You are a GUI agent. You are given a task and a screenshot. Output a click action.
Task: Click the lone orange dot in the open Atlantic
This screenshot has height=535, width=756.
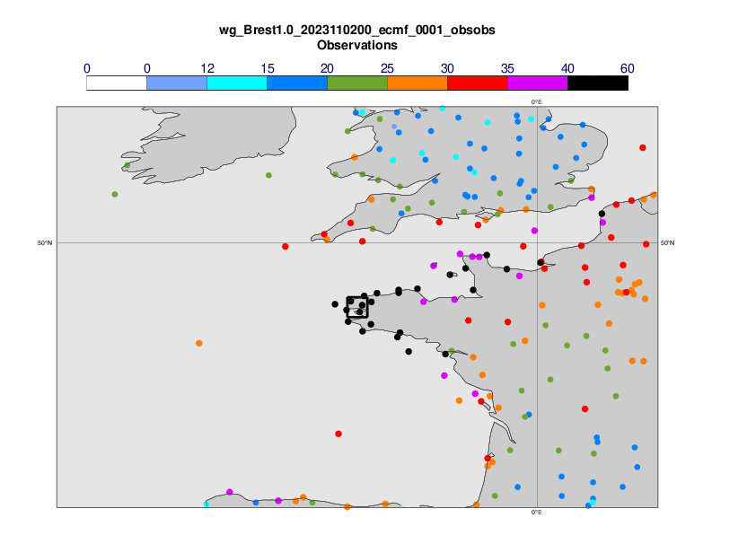[199, 343]
